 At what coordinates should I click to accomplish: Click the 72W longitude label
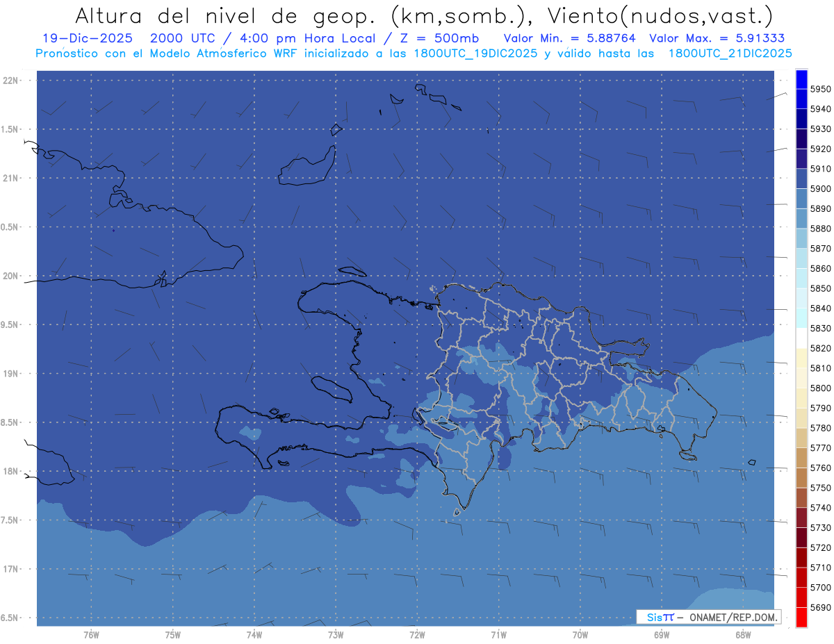pos(417,635)
